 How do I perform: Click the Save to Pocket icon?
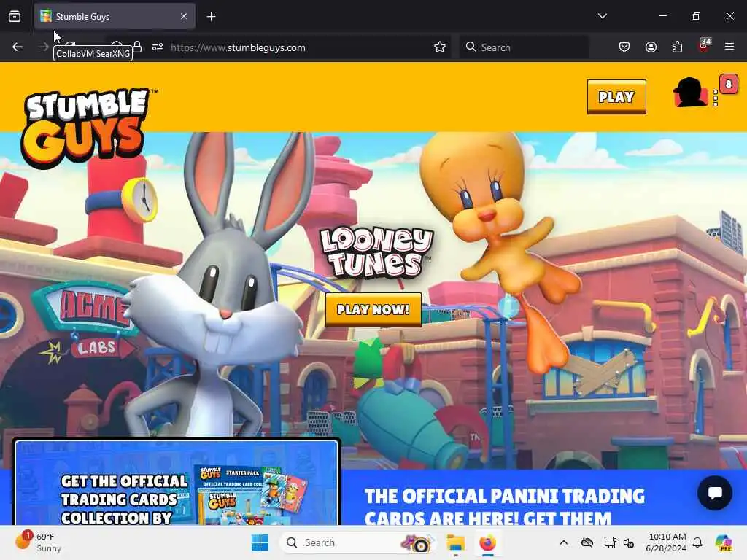[624, 47]
